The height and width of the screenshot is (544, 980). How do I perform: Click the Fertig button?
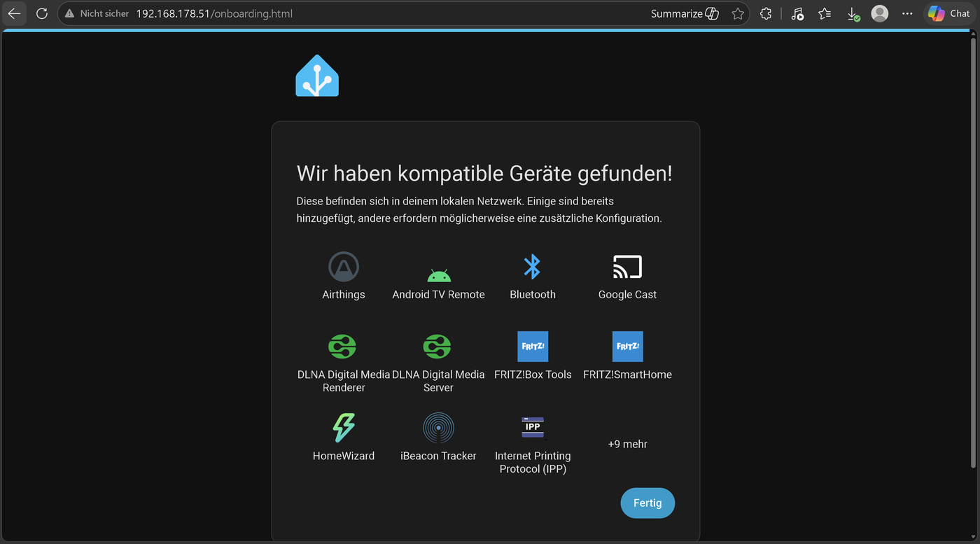pos(647,503)
